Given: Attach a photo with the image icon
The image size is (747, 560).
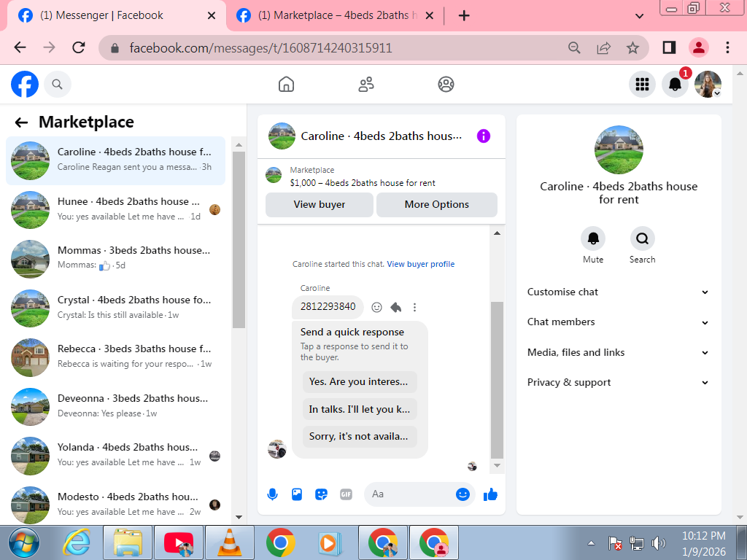Looking at the screenshot, I should click(297, 494).
